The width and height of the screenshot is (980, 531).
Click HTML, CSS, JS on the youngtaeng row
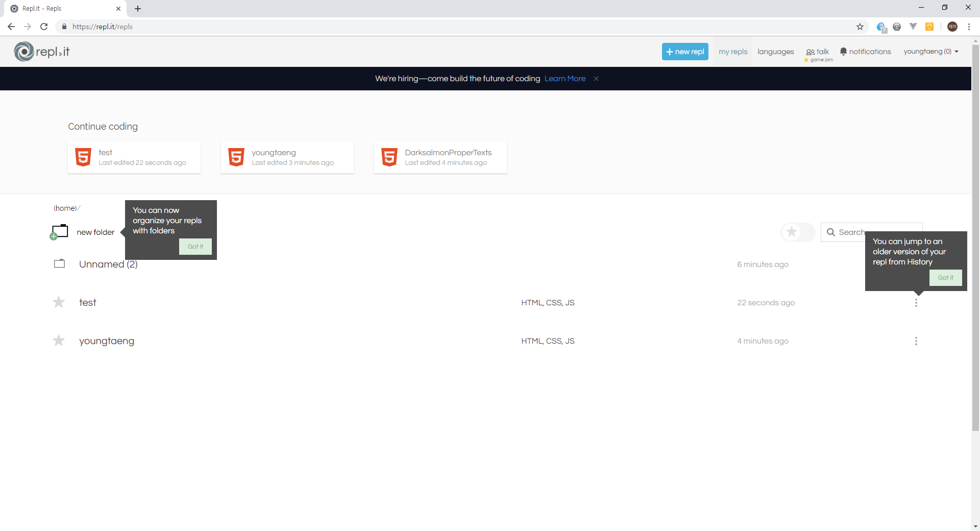click(548, 341)
